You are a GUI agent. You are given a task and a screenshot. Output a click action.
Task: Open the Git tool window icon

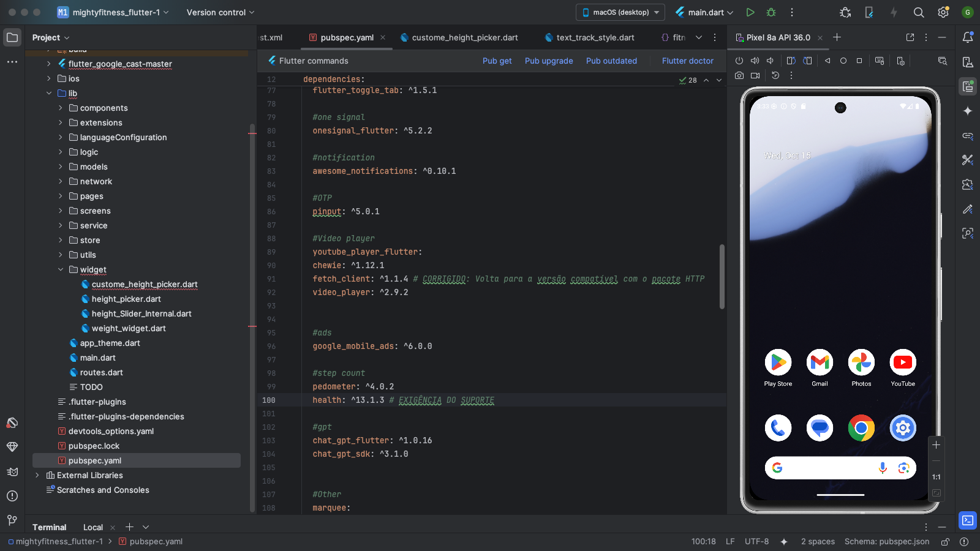[x=12, y=520]
